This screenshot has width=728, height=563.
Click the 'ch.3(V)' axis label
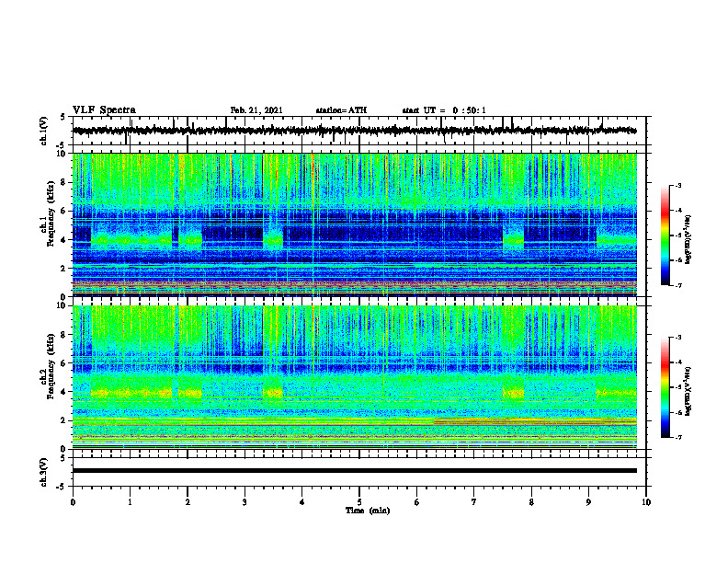coord(44,472)
